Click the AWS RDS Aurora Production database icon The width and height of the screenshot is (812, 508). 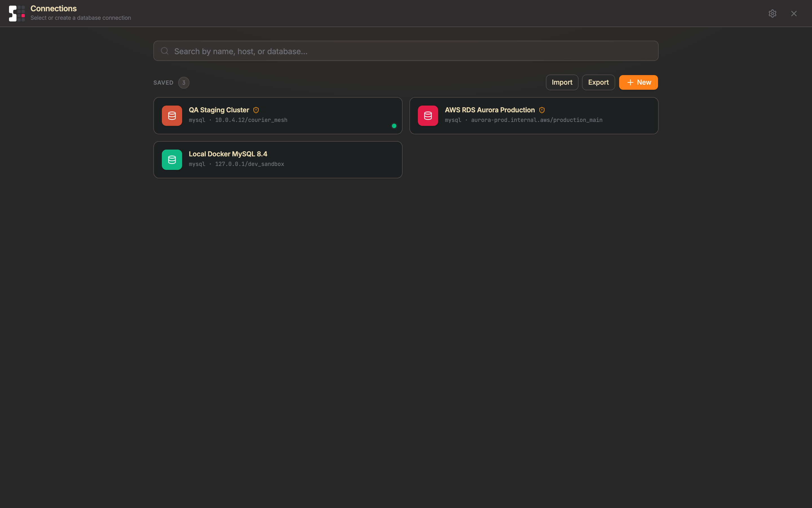(428, 116)
